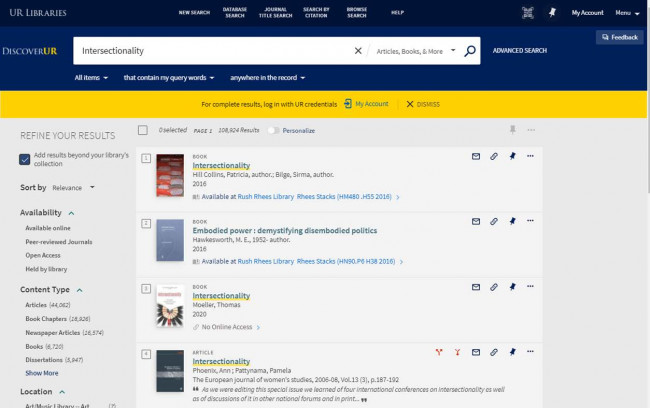
Task: Uncheck Add results beyond your library's collection
Action: [25, 159]
